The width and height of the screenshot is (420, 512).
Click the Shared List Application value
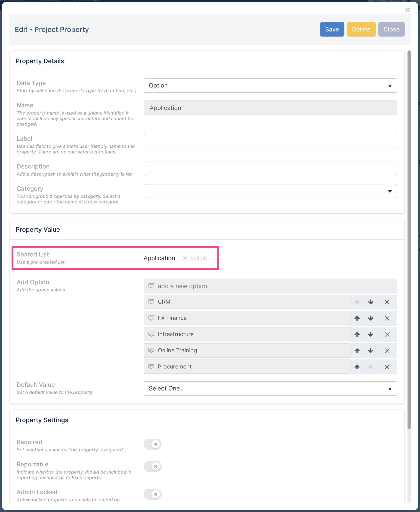click(159, 258)
